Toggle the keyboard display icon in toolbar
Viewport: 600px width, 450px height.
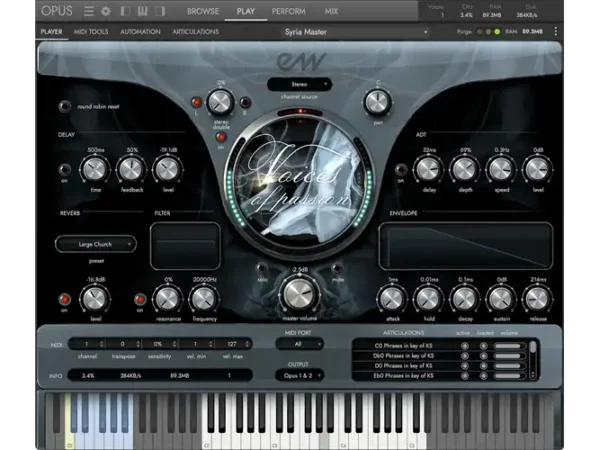(x=142, y=11)
